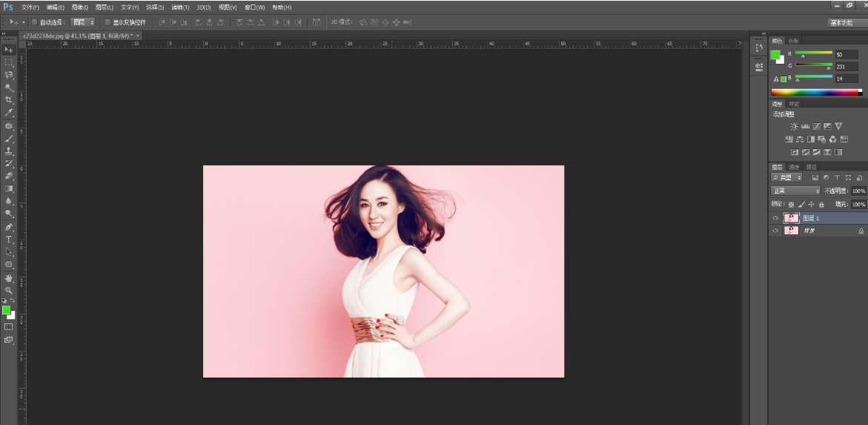Toggle lock image pixels brush icon

801,205
